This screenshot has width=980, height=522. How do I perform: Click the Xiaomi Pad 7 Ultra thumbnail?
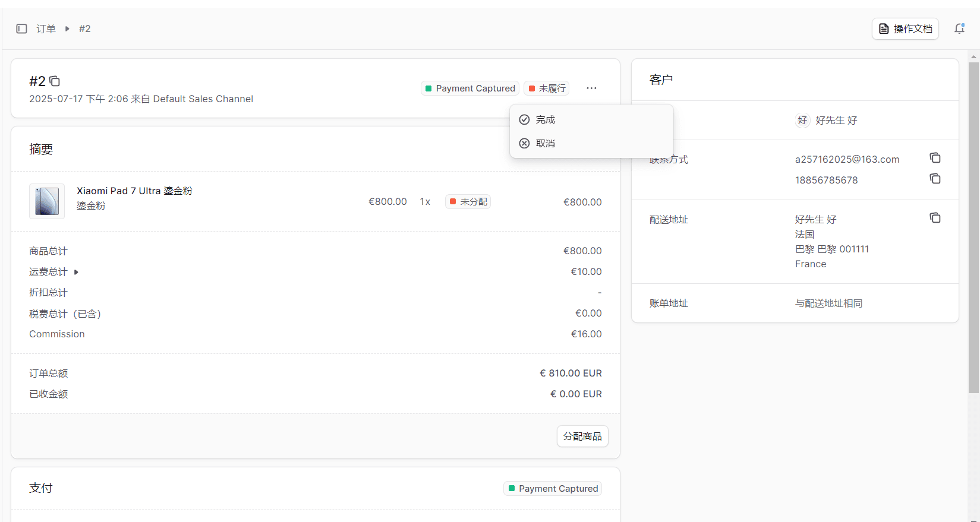coord(47,201)
